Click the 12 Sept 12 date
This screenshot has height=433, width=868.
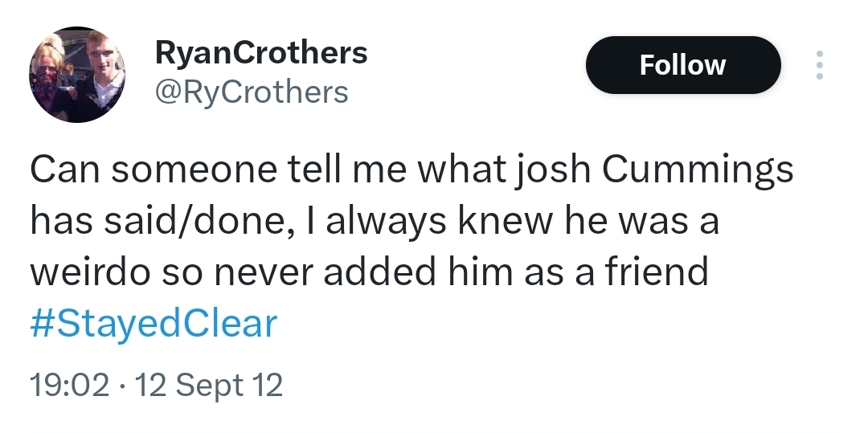coord(209,386)
